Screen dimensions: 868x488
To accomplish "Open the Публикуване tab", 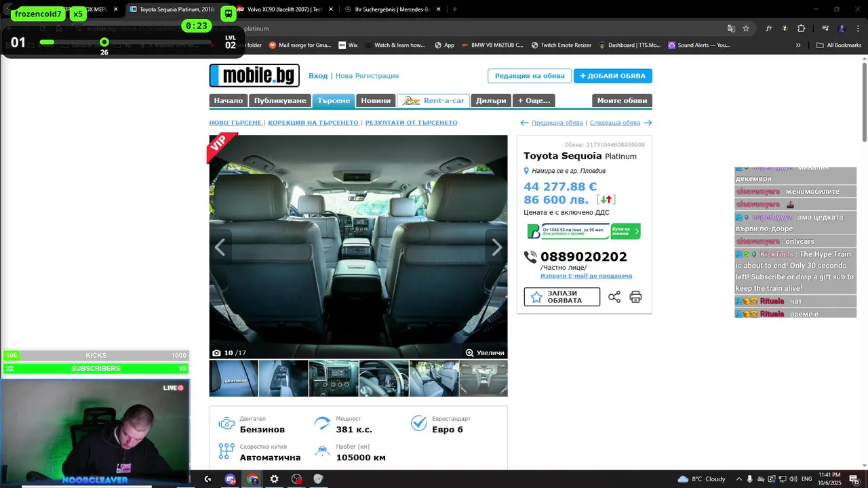I will tap(280, 100).
